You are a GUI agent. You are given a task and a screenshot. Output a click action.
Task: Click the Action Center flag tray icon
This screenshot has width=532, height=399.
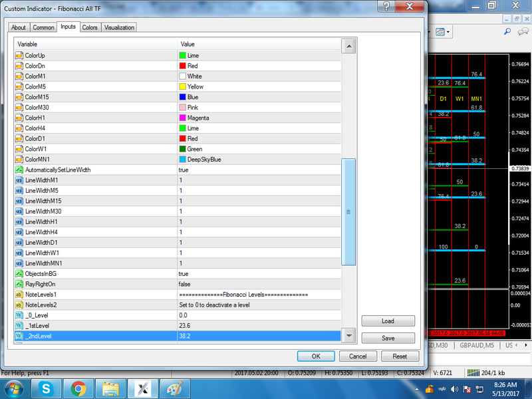click(467, 389)
